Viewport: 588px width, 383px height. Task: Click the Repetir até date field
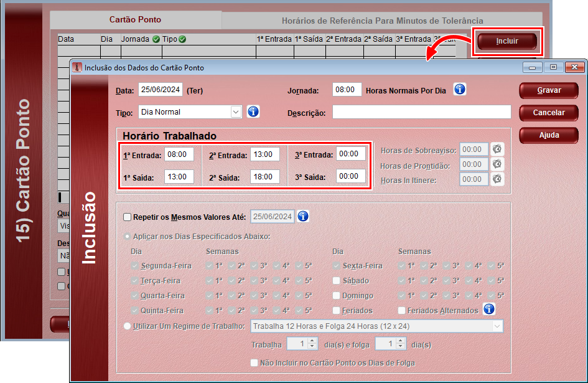coord(273,217)
